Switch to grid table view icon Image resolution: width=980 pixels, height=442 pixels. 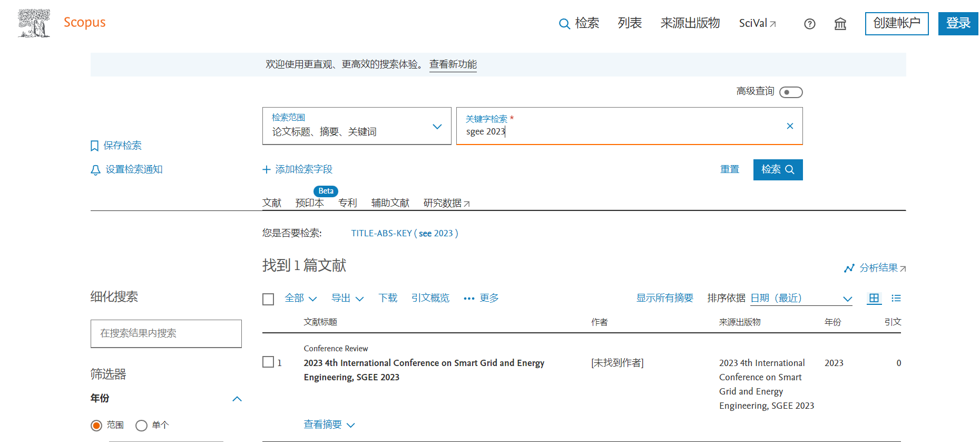(874, 299)
